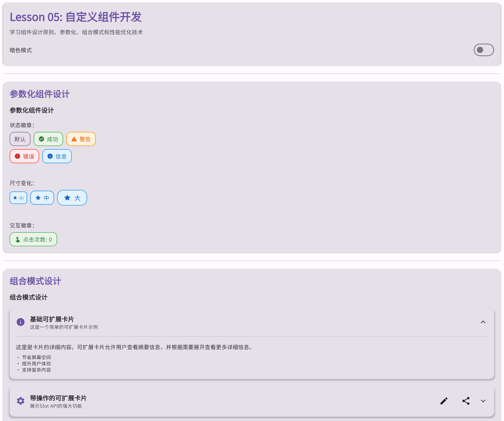Click the 点击次数: 0 interactive badge
The height and width of the screenshot is (421, 504).
tap(33, 239)
